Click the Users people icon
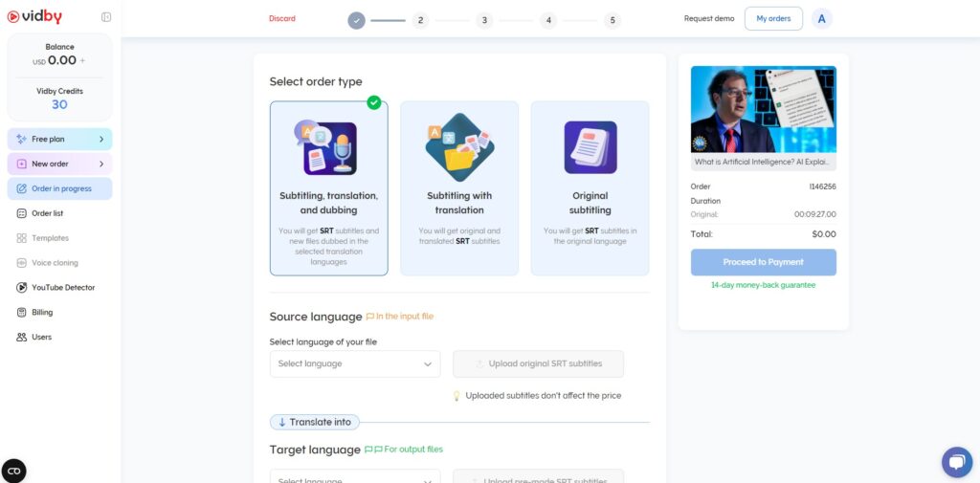The image size is (980, 483). click(x=22, y=337)
